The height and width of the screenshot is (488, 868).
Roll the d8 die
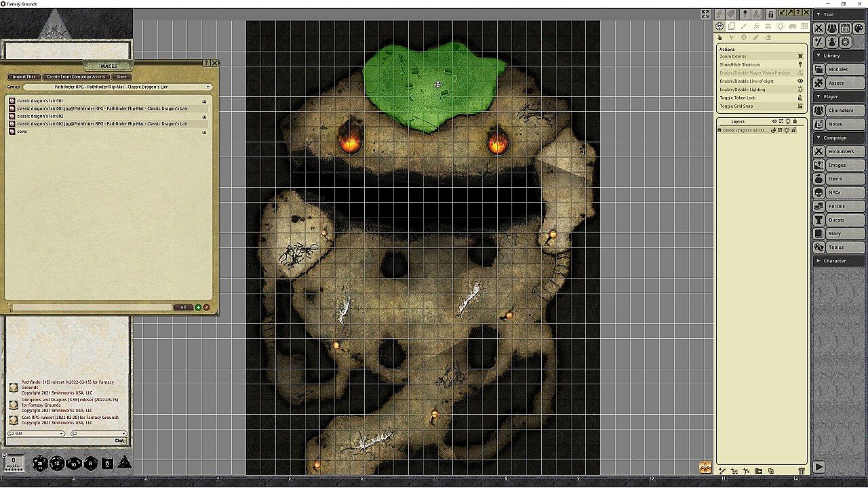(91, 463)
